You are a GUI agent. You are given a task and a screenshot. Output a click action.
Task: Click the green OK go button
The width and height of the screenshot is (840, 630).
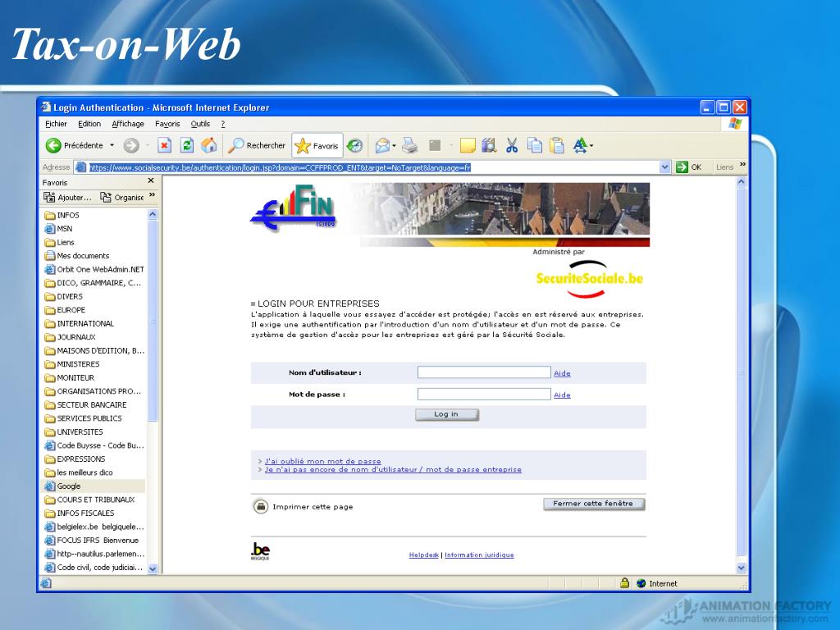[x=689, y=167]
